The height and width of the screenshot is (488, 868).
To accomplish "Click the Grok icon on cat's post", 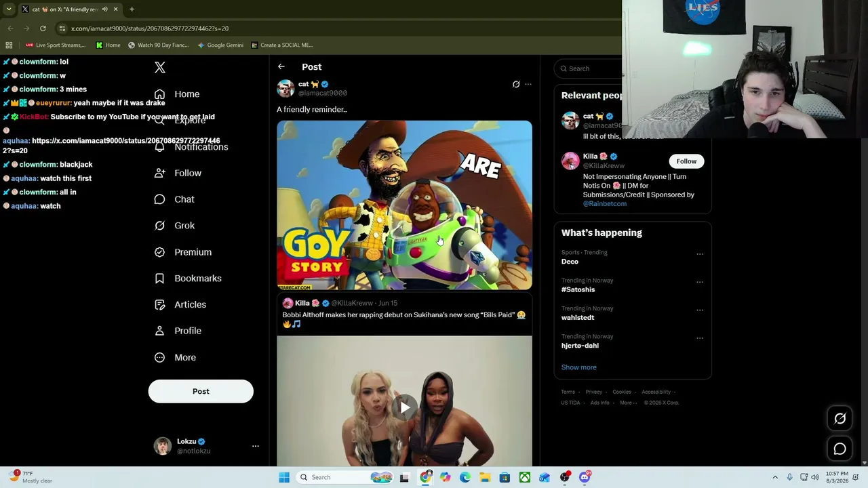I will point(516,85).
